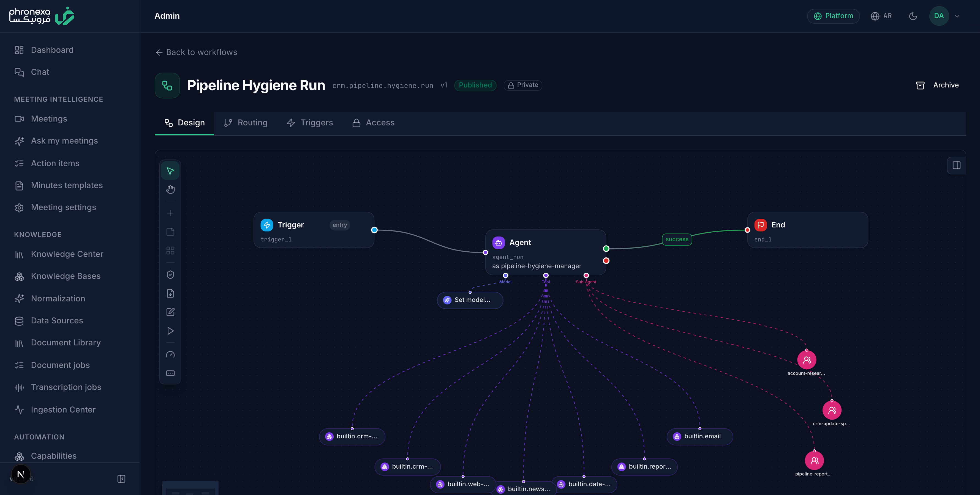Image resolution: width=980 pixels, height=495 pixels.
Task: Activate the hand pan tool
Action: click(170, 189)
